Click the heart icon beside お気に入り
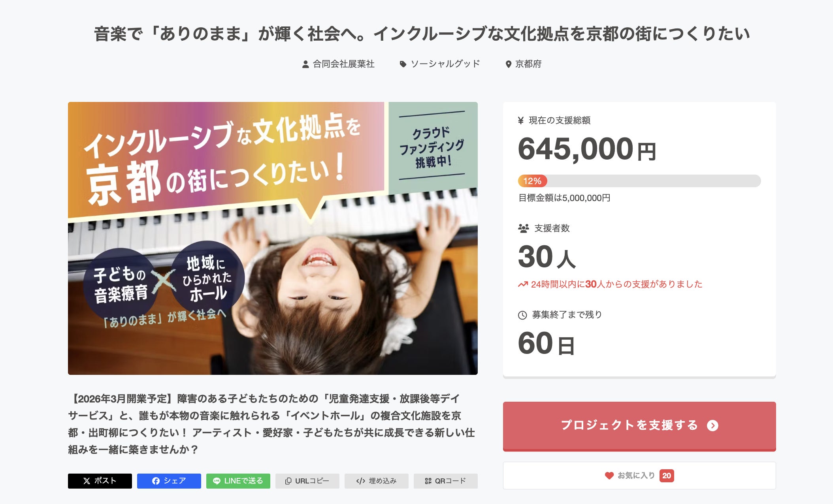The height and width of the screenshot is (504, 833). click(x=609, y=476)
